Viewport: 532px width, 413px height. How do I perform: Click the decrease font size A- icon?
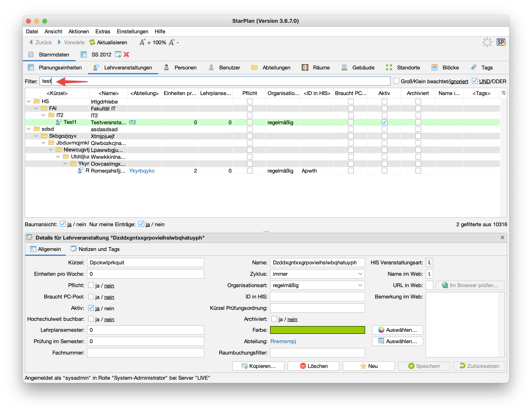click(172, 42)
